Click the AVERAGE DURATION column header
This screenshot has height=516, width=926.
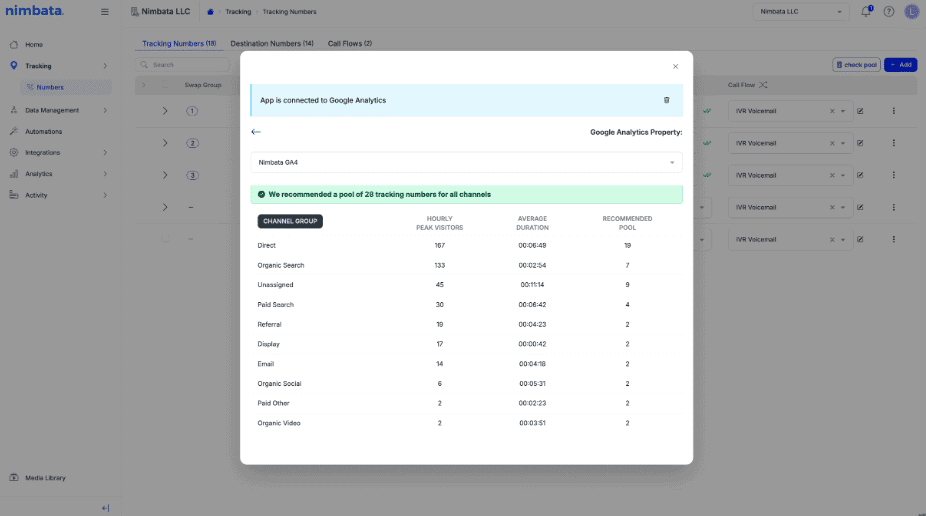[532, 223]
